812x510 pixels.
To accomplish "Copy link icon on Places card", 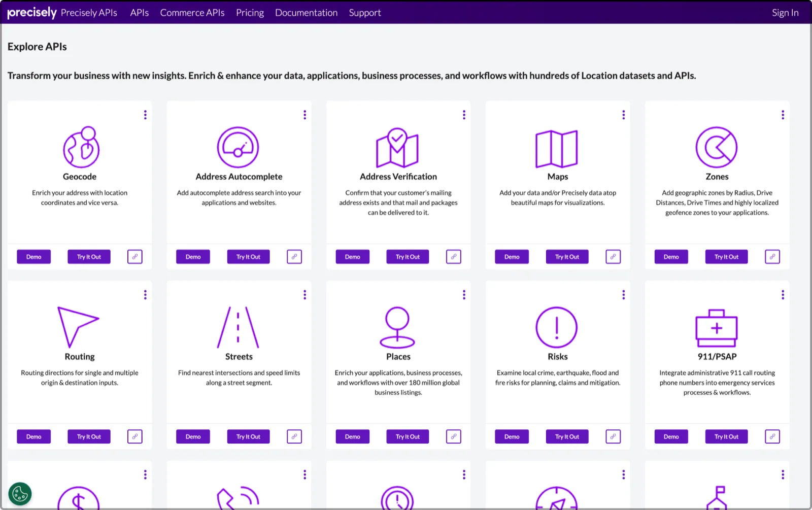I will tap(454, 436).
